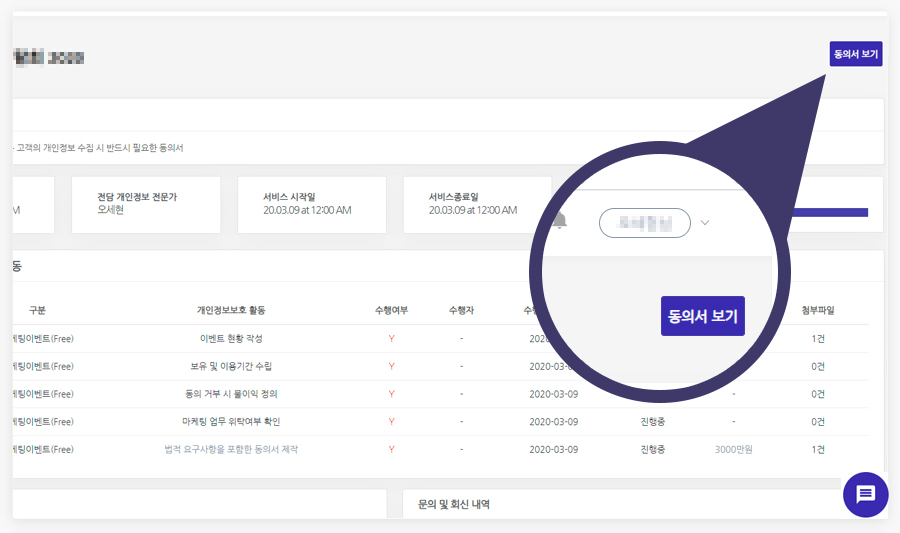Click 진행중 status in 마케팅 업무 위탁여부 확인 row
Image resolution: width=900 pixels, height=533 pixels.
click(x=653, y=421)
